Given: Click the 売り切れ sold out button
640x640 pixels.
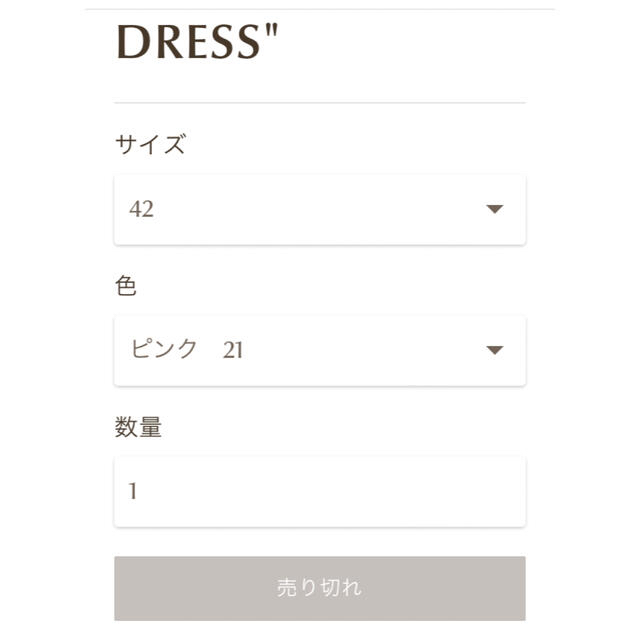Looking at the screenshot, I should click(320, 588).
